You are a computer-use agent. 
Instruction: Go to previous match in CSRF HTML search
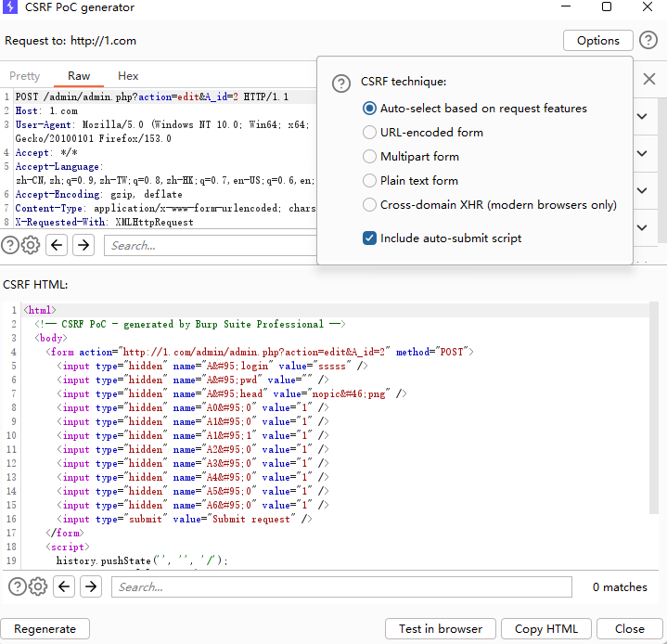click(64, 586)
